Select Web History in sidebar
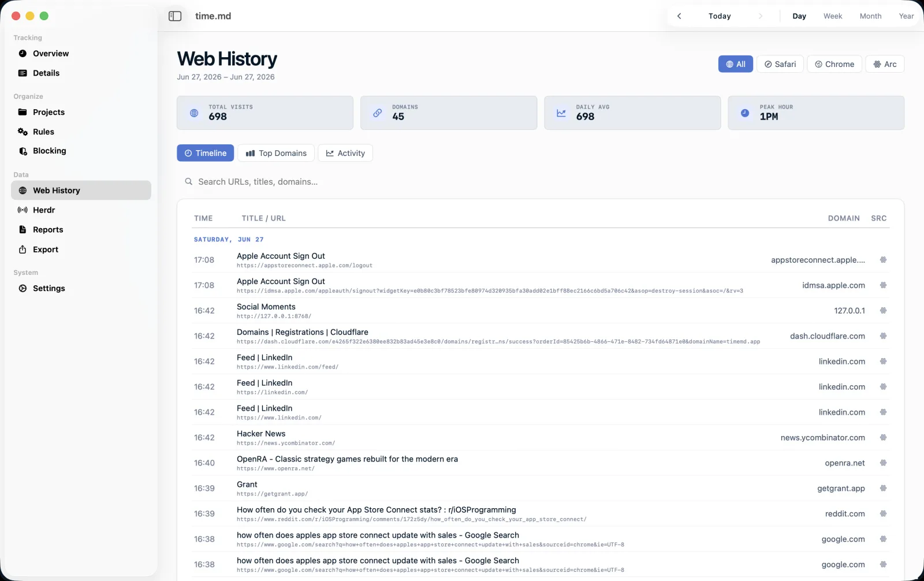The width and height of the screenshot is (924, 581). [81, 191]
